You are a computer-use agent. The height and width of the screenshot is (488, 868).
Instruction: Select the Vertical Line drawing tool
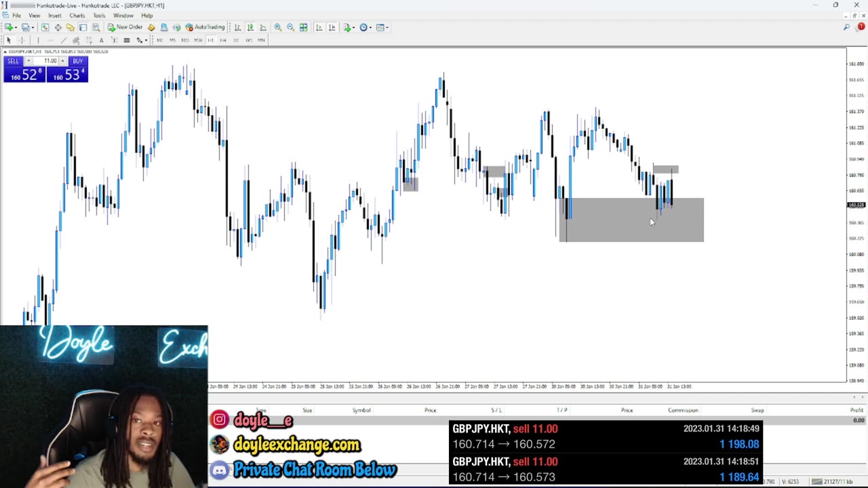point(38,40)
